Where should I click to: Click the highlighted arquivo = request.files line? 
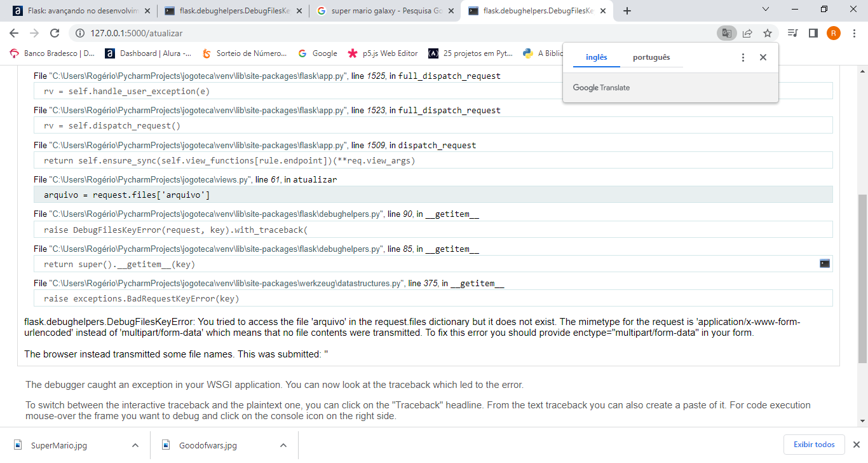(x=433, y=195)
